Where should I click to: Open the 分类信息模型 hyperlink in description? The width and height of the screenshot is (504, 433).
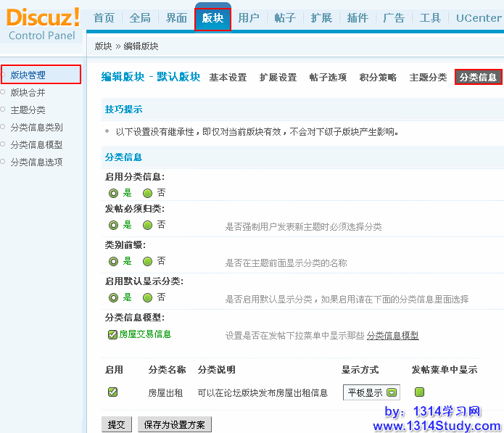coord(392,335)
